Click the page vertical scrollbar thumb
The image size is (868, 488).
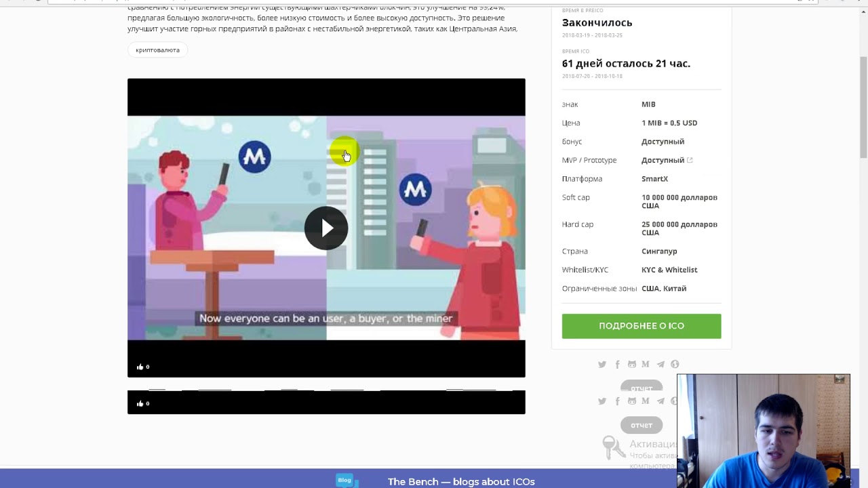[x=863, y=107]
